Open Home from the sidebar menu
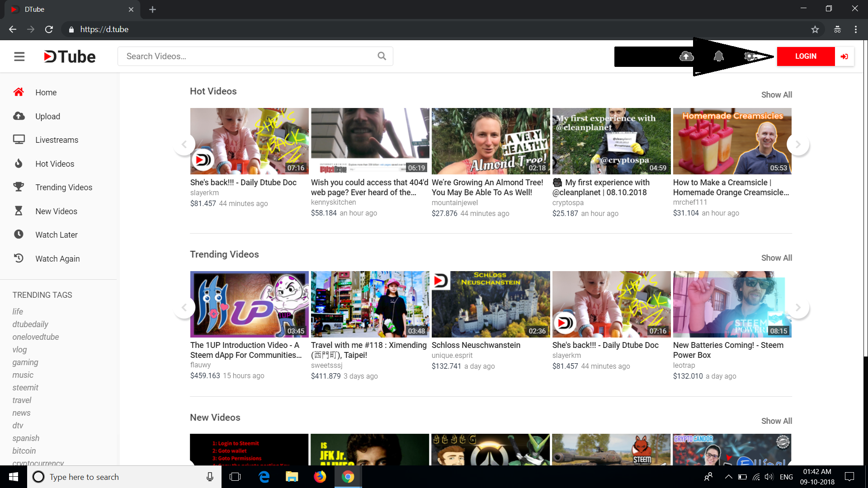The image size is (868, 488). click(46, 92)
